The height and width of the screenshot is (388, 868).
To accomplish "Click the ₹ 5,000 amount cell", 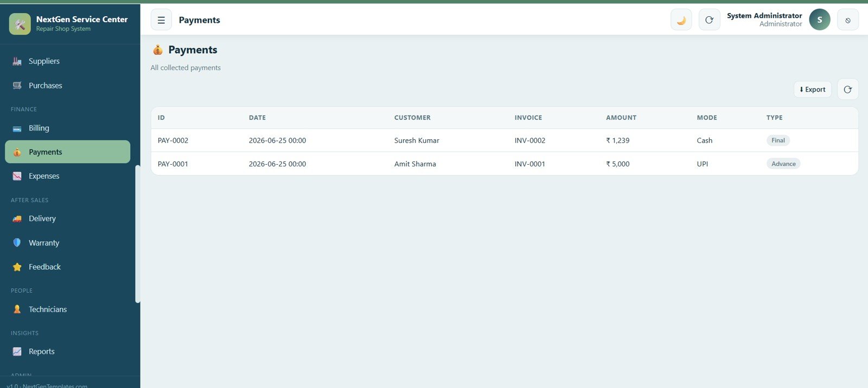I will point(618,164).
